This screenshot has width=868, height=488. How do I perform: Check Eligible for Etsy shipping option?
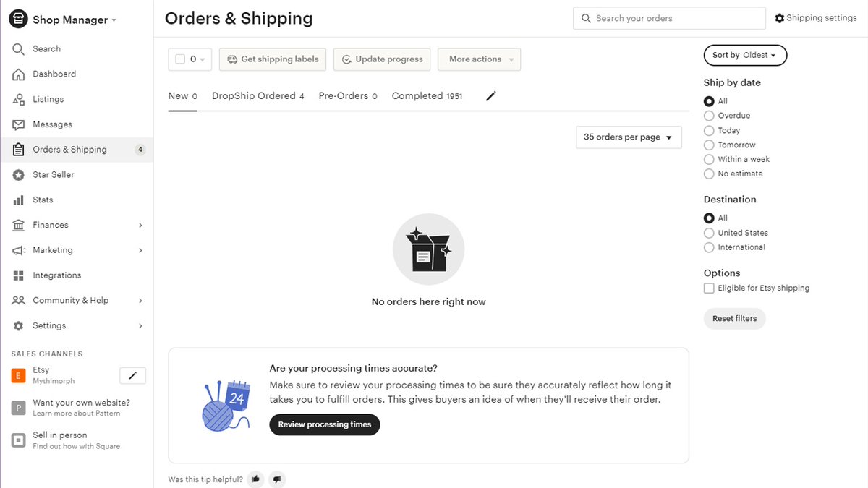point(709,288)
